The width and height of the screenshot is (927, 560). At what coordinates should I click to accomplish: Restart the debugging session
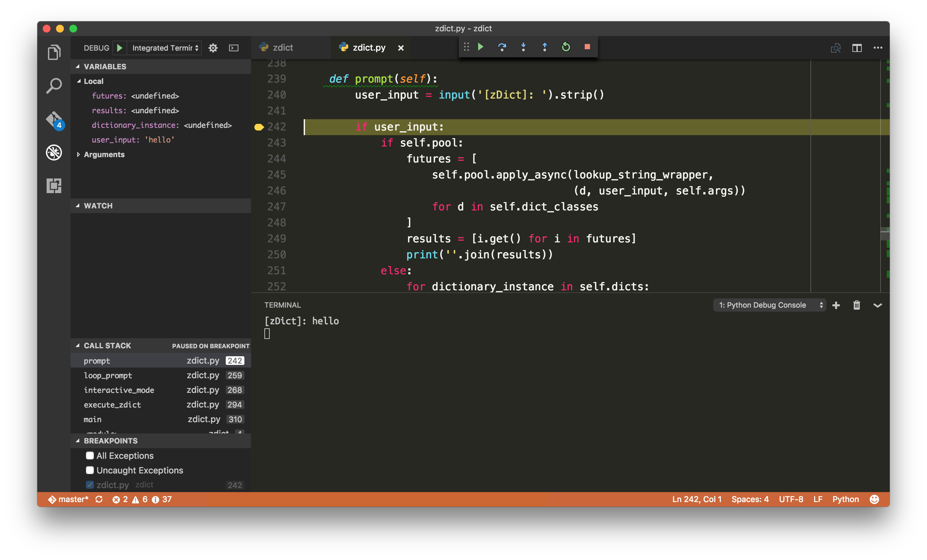566,47
